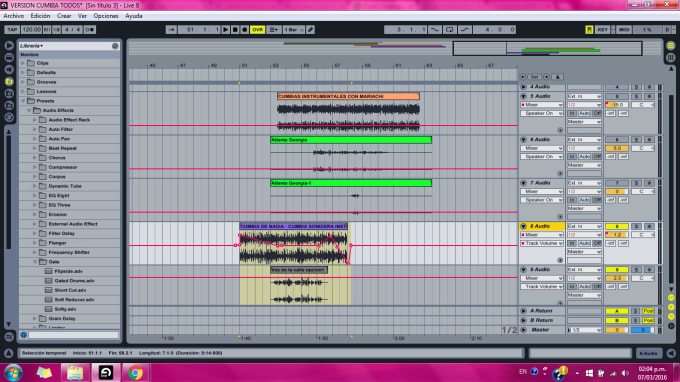680x382 pixels.
Task: Open the Librería browser chooser dropdown
Action: (x=32, y=46)
